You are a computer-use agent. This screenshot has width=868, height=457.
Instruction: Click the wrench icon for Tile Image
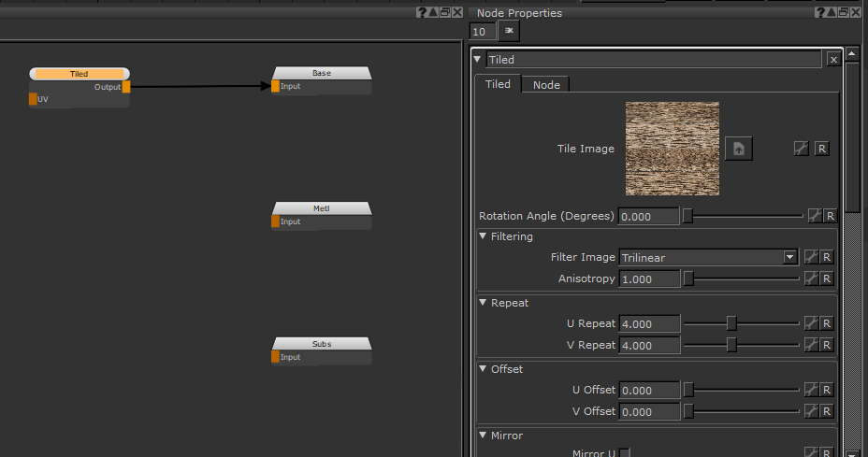802,149
